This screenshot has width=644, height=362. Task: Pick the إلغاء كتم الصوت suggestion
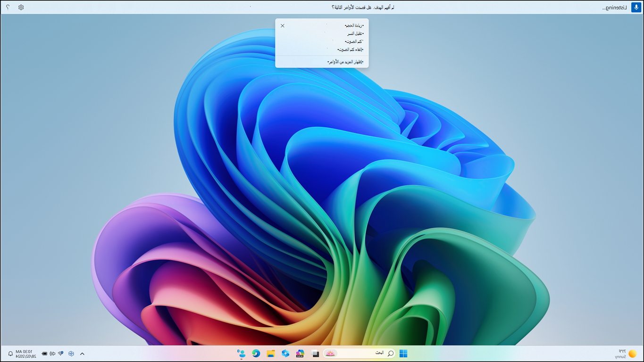[351, 49]
